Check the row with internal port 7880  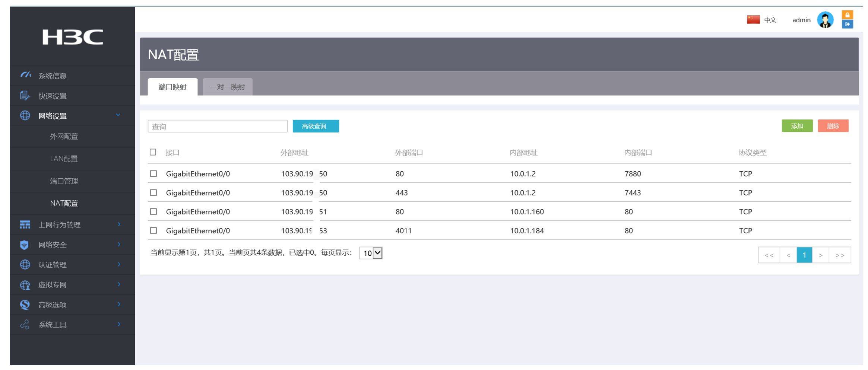pos(153,174)
